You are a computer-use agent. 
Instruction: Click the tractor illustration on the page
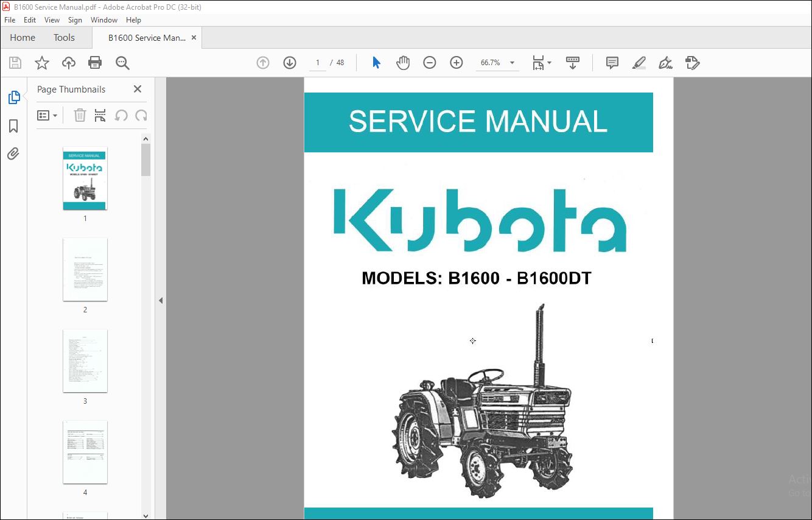click(x=482, y=402)
